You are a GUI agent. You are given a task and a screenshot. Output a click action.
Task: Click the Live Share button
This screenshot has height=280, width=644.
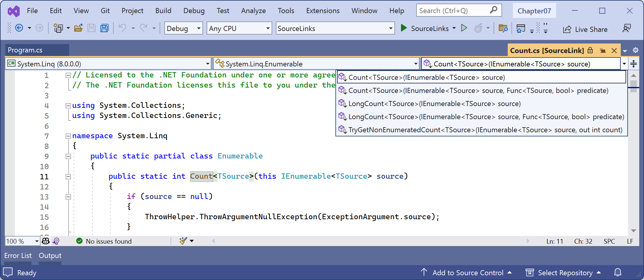pyautogui.click(x=585, y=29)
